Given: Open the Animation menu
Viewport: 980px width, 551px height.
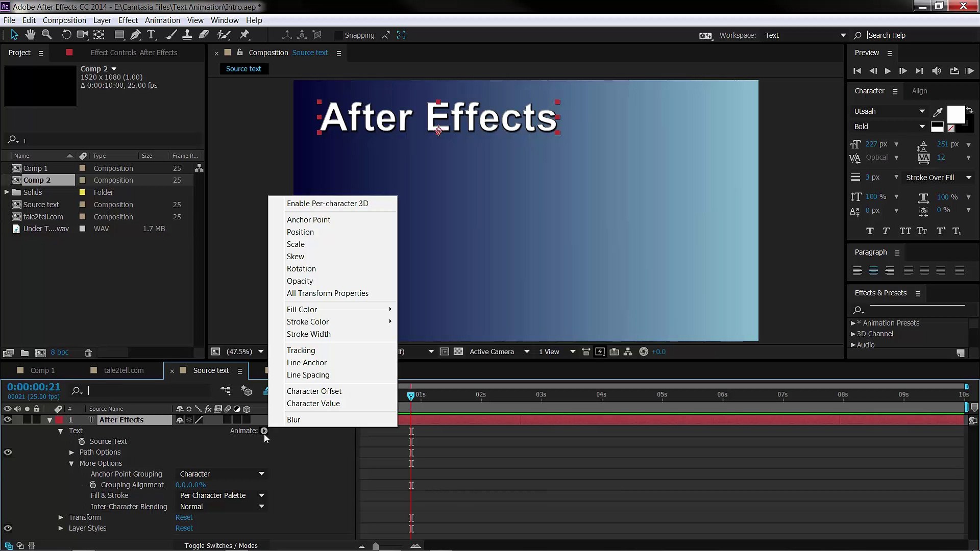Looking at the screenshot, I should point(162,20).
